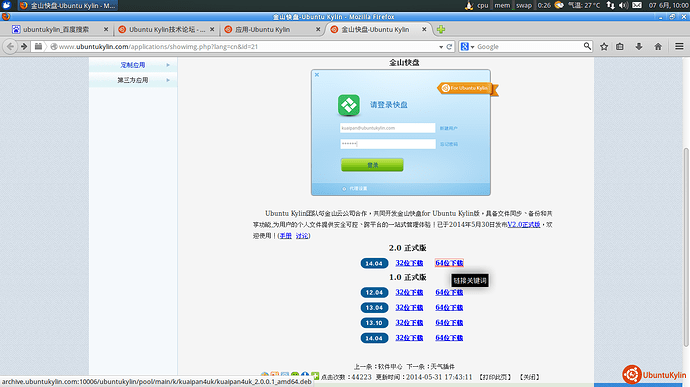Click the 13.10 version badge
Screen dimensions: 690x387
pos(374,323)
